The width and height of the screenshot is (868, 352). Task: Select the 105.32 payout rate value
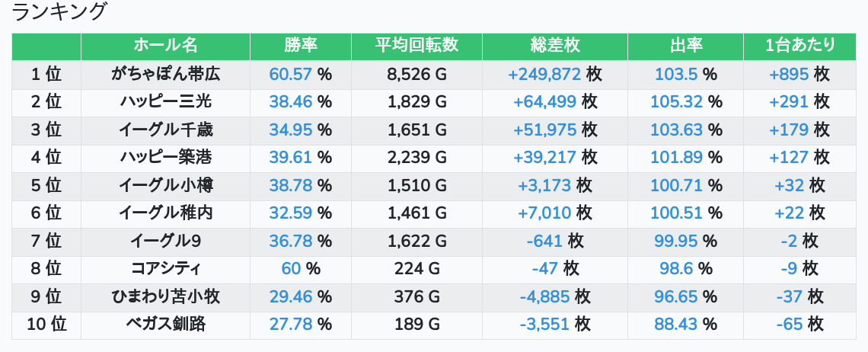coord(676,101)
